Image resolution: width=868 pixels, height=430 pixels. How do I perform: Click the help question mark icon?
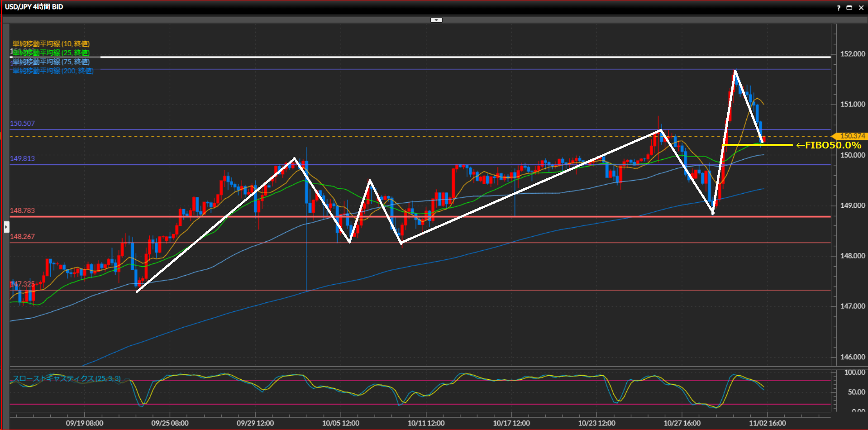coord(838,8)
